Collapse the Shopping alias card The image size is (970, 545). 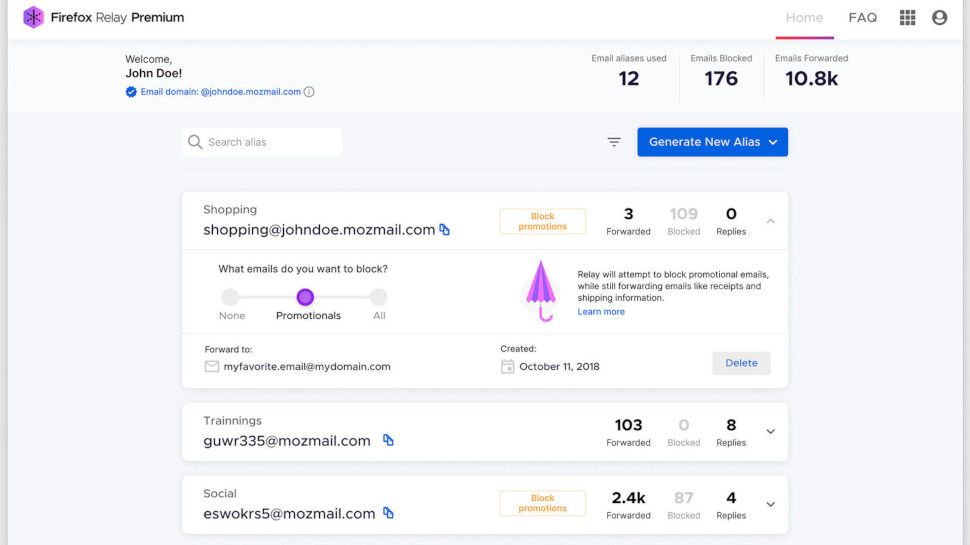[770, 221]
